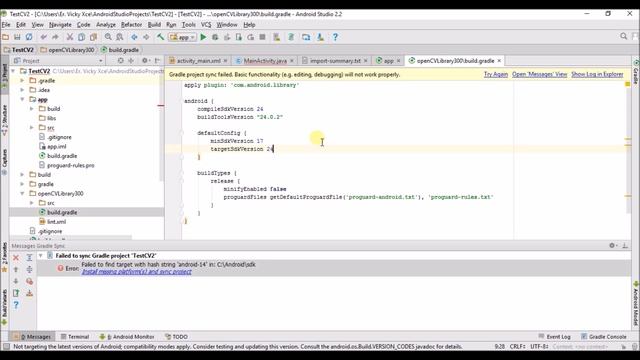Select app build.gradle in project tree
Screen dimensions: 640x360
point(62,156)
